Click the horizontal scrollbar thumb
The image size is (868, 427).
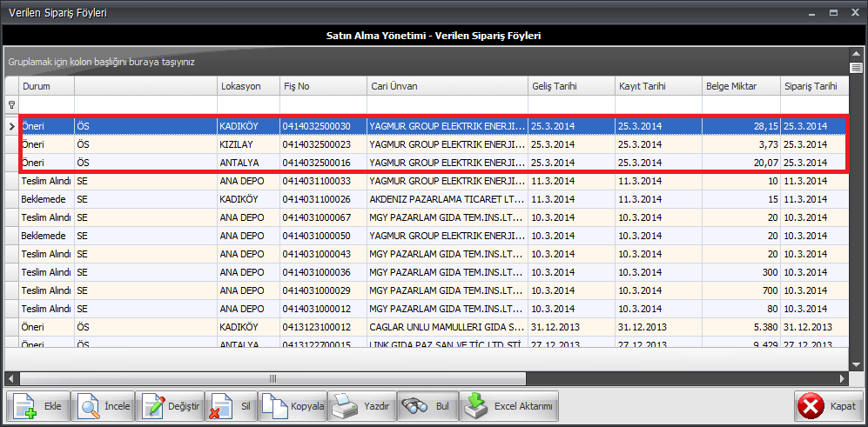click(273, 378)
